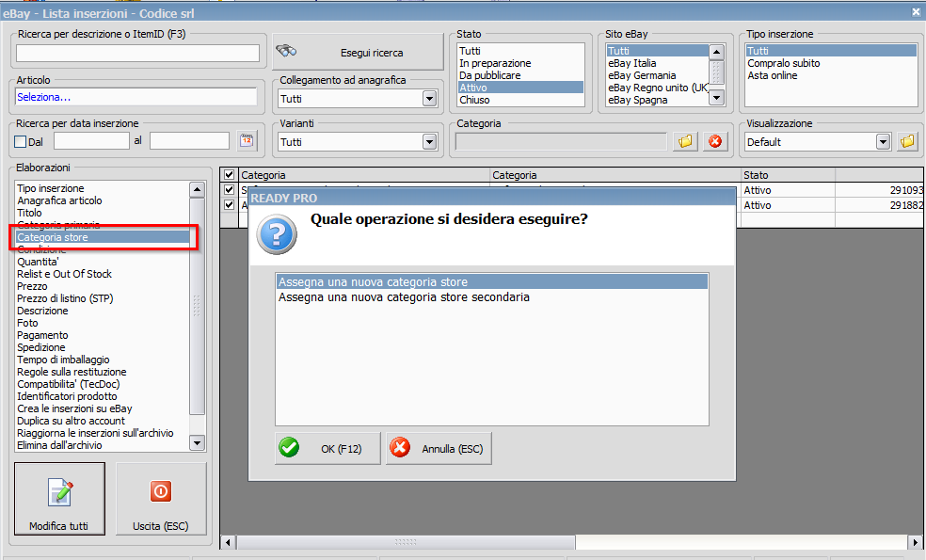Select eBay Regno unito (UK) site
926x560 pixels.
tap(657, 88)
